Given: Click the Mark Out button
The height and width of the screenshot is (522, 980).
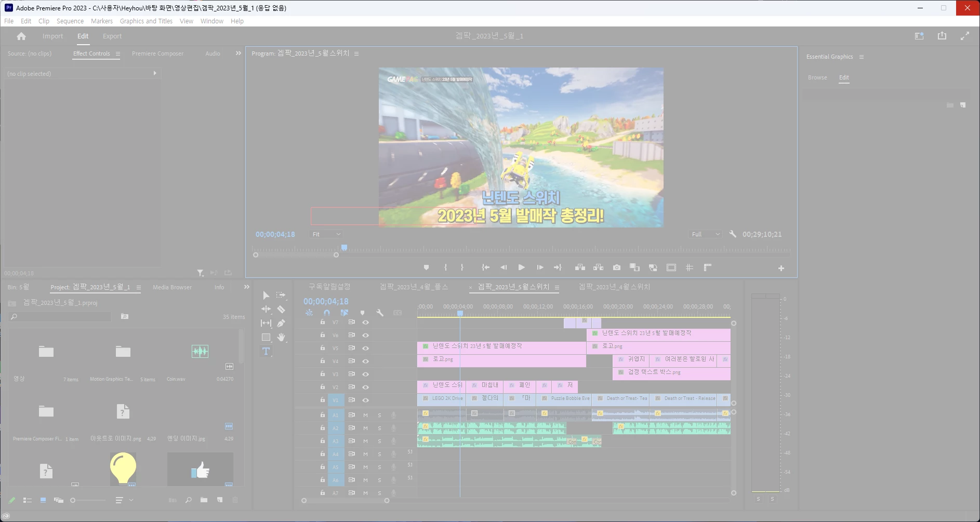Looking at the screenshot, I should [462, 267].
